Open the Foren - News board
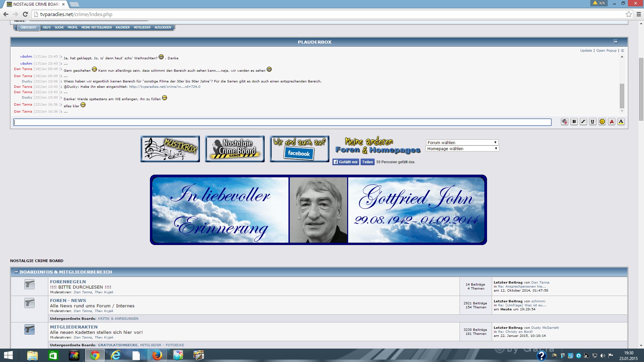This screenshot has height=362, width=644. point(68,300)
